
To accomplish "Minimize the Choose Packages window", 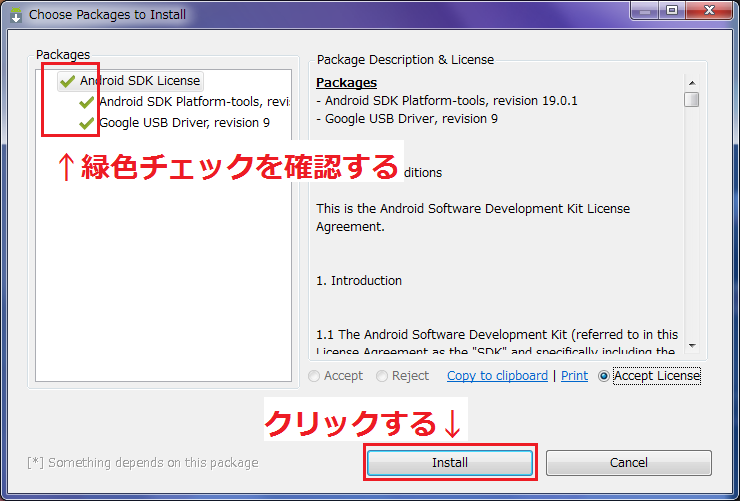I will 644,10.
